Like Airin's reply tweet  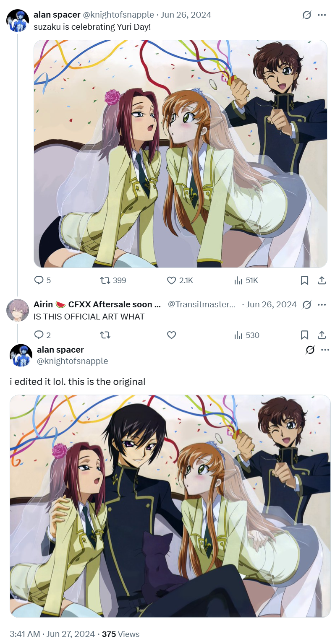point(171,335)
